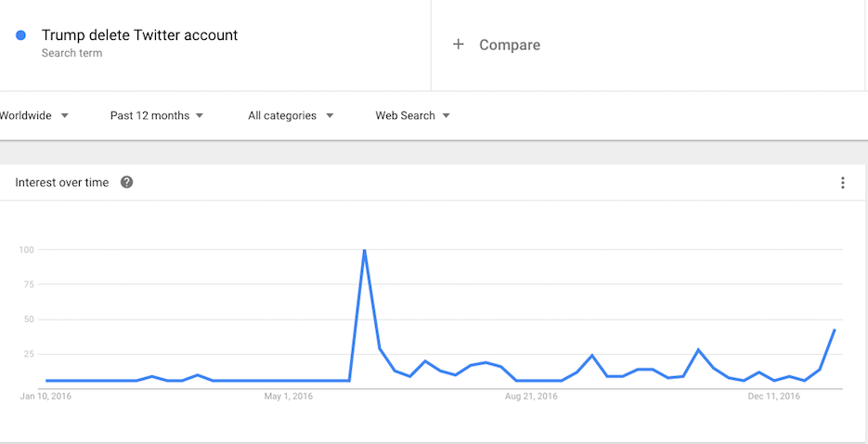Open the three-dot chart options menu
This screenshot has width=868, height=444.
pos(843,183)
